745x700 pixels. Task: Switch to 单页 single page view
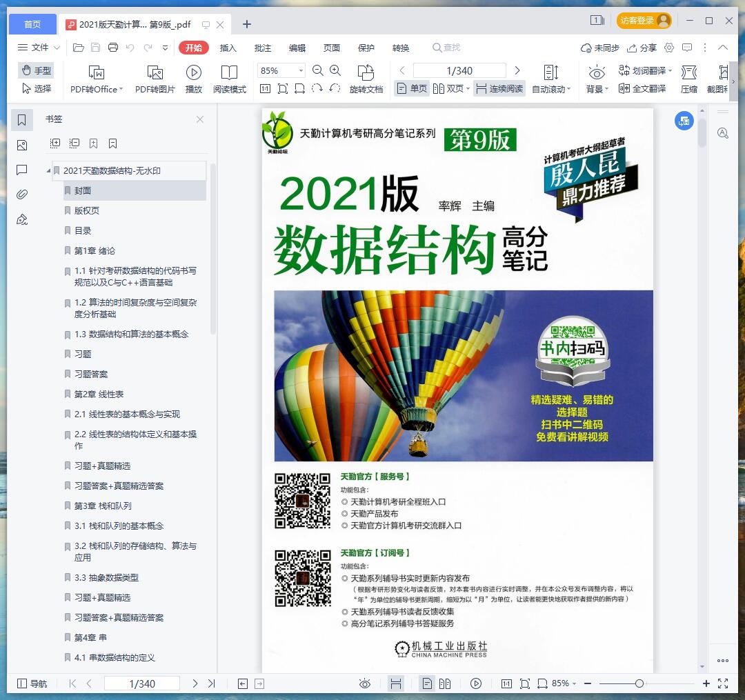[412, 89]
